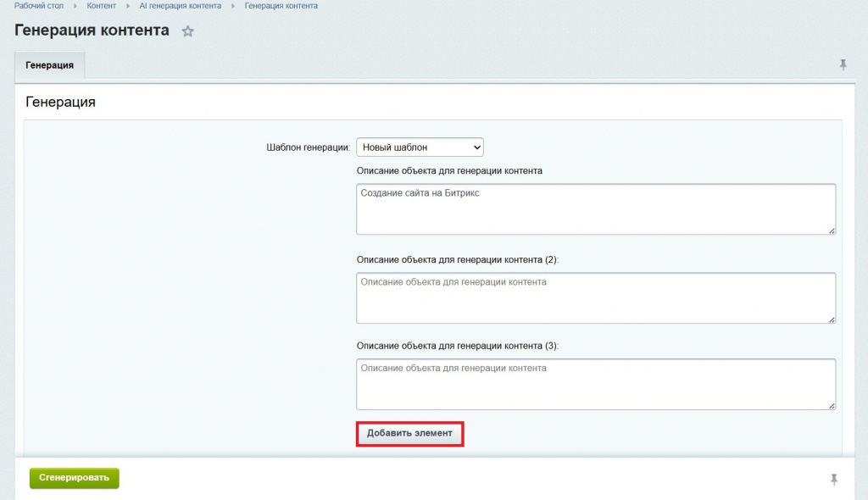The height and width of the screenshot is (500, 868).
Task: Expand the arrow after the Контент breadcrumb
Action: (x=128, y=6)
